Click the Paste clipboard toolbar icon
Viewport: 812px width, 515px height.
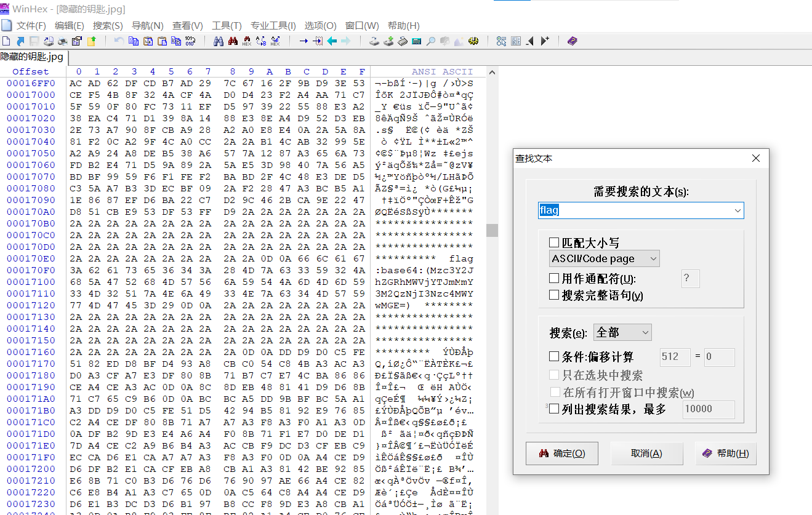pyautogui.click(x=162, y=41)
